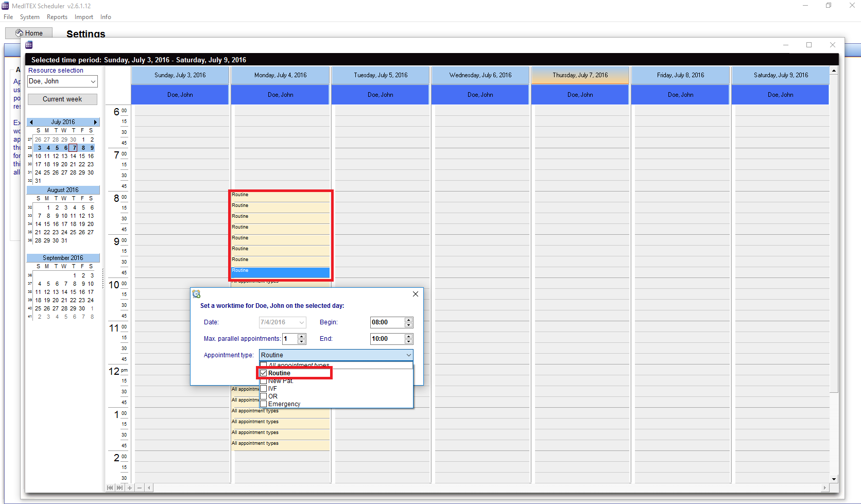
Task: Select day 4 in July 2016 calendar
Action: (48, 148)
